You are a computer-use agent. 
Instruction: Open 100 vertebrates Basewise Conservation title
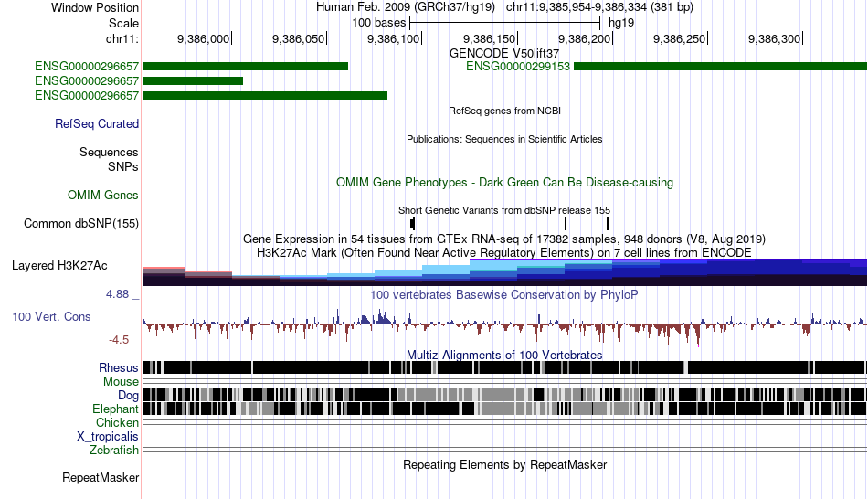[504, 294]
